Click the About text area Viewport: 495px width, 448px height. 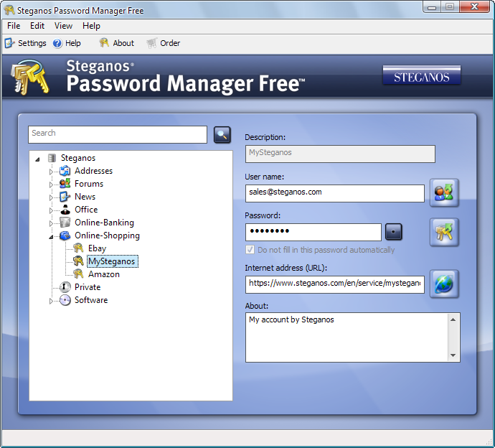coord(346,337)
